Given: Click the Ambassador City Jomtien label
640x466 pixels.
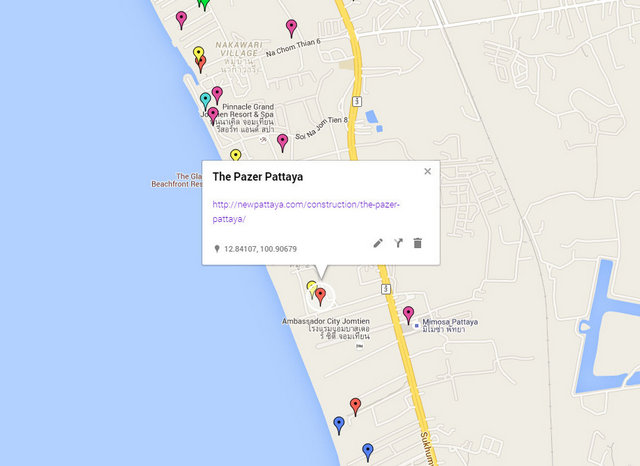Looking at the screenshot, I should pos(326,328).
